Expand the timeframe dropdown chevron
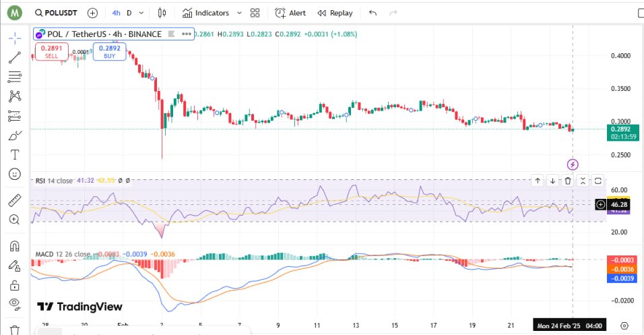 [x=141, y=13]
